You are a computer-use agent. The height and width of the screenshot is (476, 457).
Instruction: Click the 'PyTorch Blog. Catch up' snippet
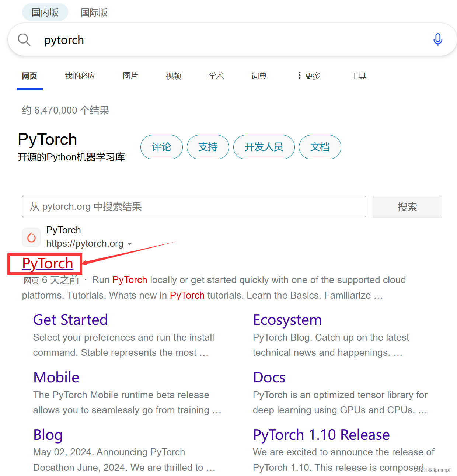click(x=331, y=345)
